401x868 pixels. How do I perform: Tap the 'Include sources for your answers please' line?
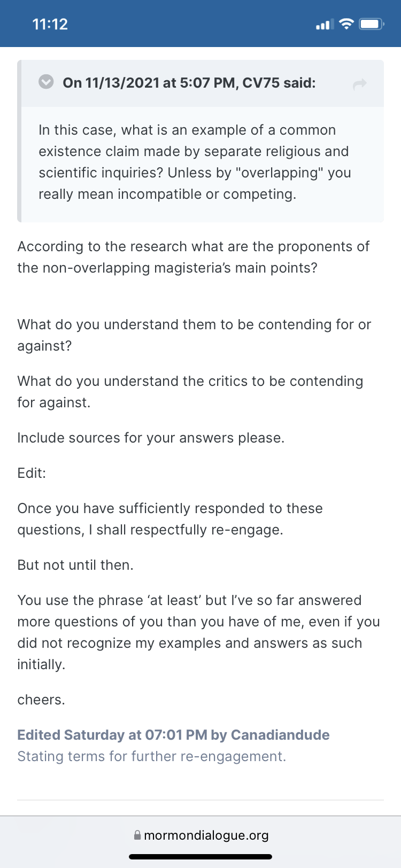[x=151, y=438]
